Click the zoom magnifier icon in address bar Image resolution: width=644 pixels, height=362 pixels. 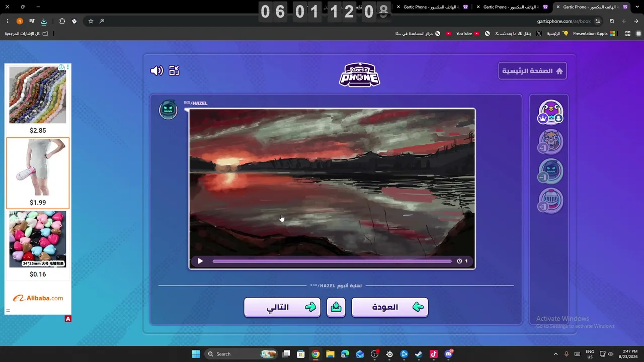102,21
